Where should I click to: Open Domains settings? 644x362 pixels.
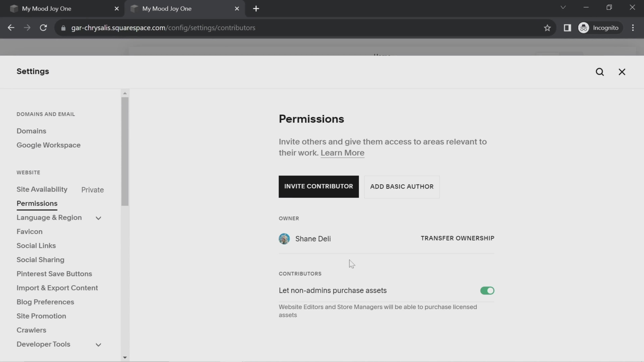32,131
